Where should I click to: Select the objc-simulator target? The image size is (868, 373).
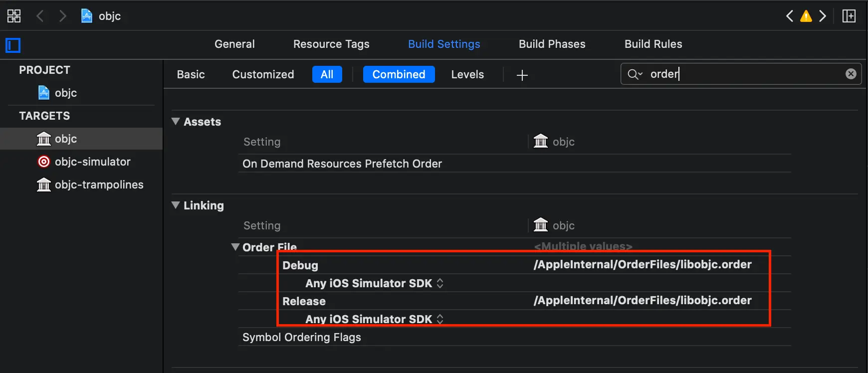tap(92, 162)
